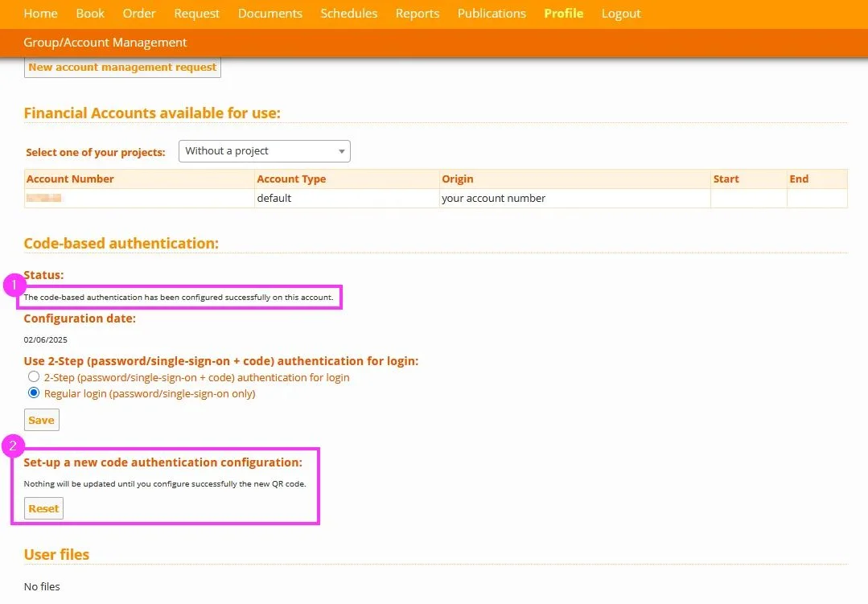Click 'Select one of your projects' label
Image resolution: width=868 pixels, height=604 pixels.
click(x=95, y=152)
